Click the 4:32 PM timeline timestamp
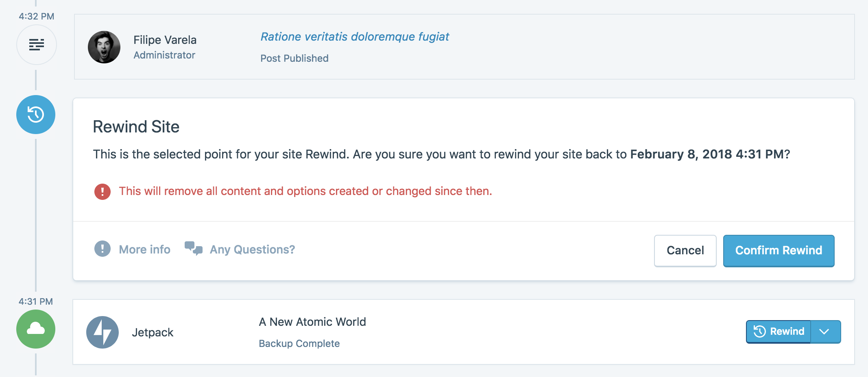Viewport: 868px width, 377px height. pos(37,16)
